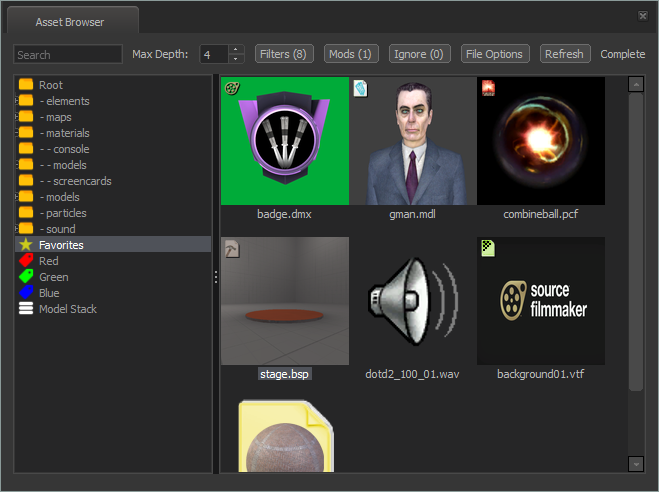Expand the sound folder tree node
The width and height of the screenshot is (659, 492).
pyautogui.click(x=16, y=229)
